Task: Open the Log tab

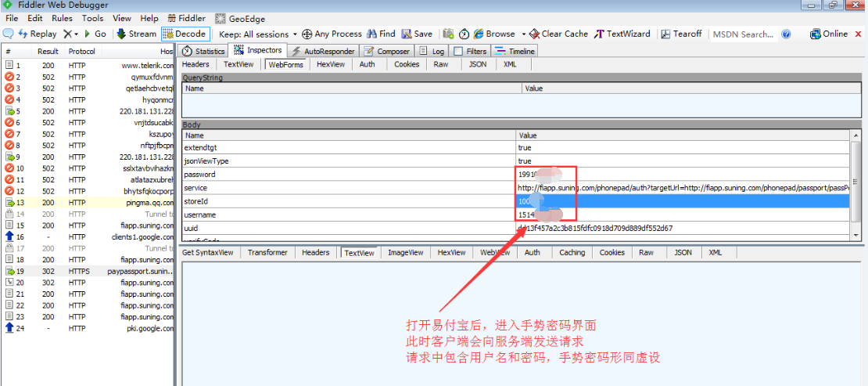Action: (432, 51)
